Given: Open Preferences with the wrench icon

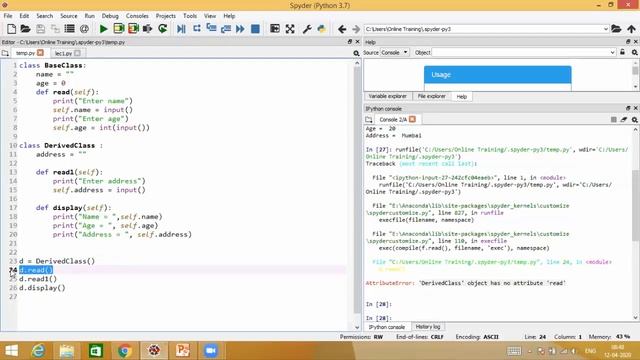Looking at the screenshot, I should click(x=307, y=29).
